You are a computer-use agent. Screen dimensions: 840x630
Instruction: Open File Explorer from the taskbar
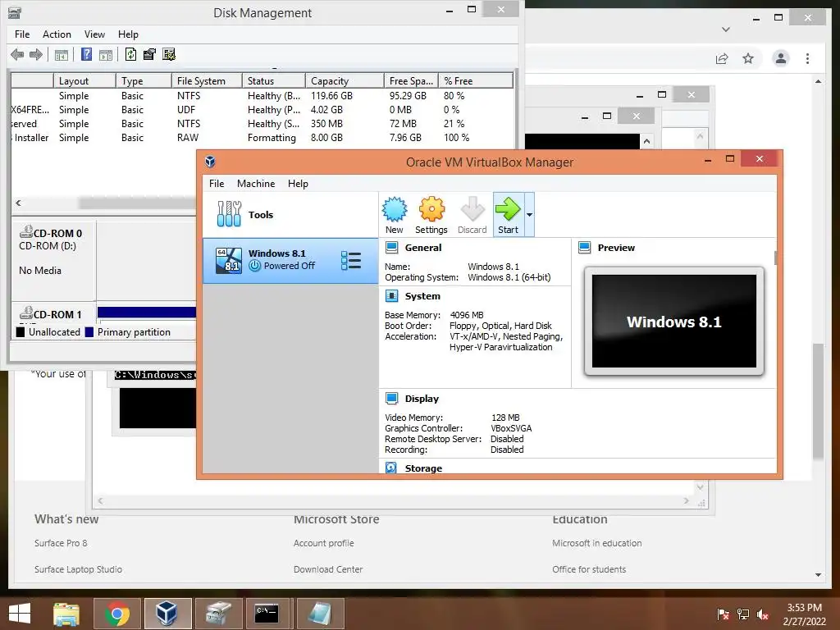pyautogui.click(x=67, y=614)
